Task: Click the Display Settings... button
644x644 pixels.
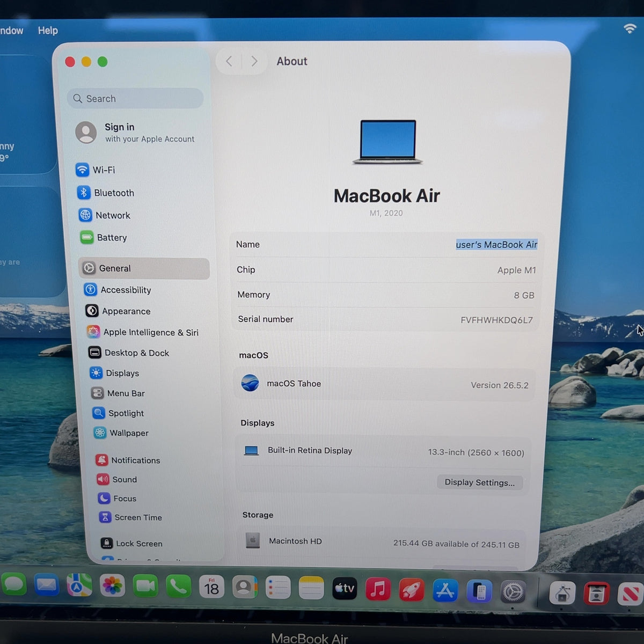Action: click(480, 482)
